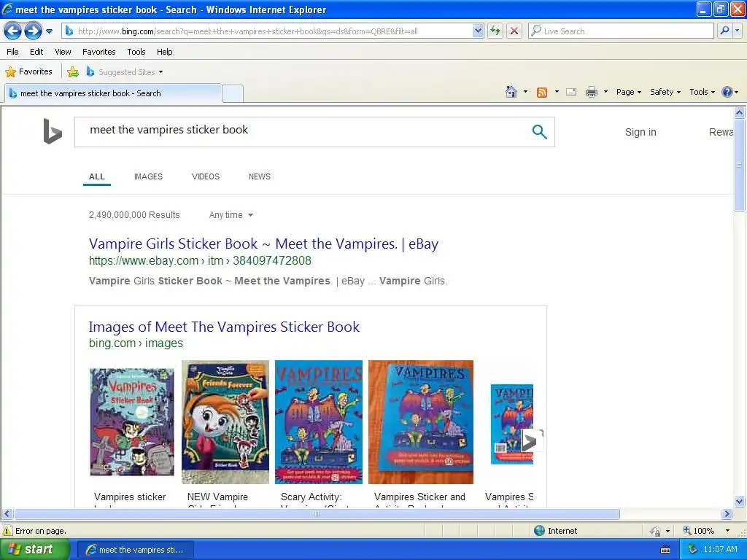This screenshot has height=560, width=747.
Task: Open the recent pages dropdown beside the navigation arrows
Action: point(49,31)
